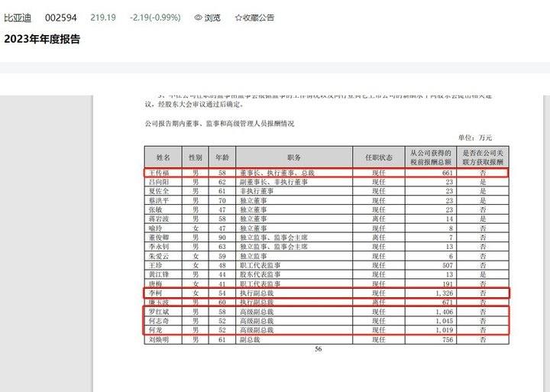Click the name 夏佐全
The height and width of the screenshot is (392, 550).
[x=159, y=191]
